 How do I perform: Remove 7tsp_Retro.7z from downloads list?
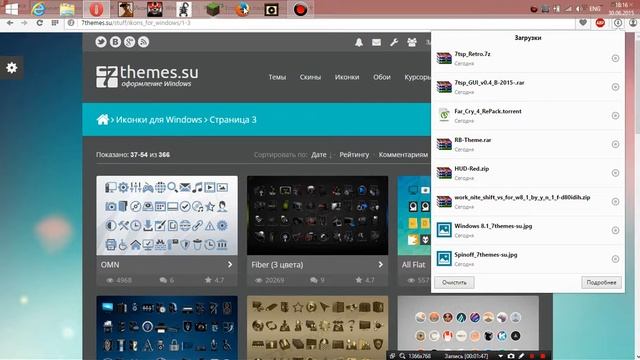616,58
